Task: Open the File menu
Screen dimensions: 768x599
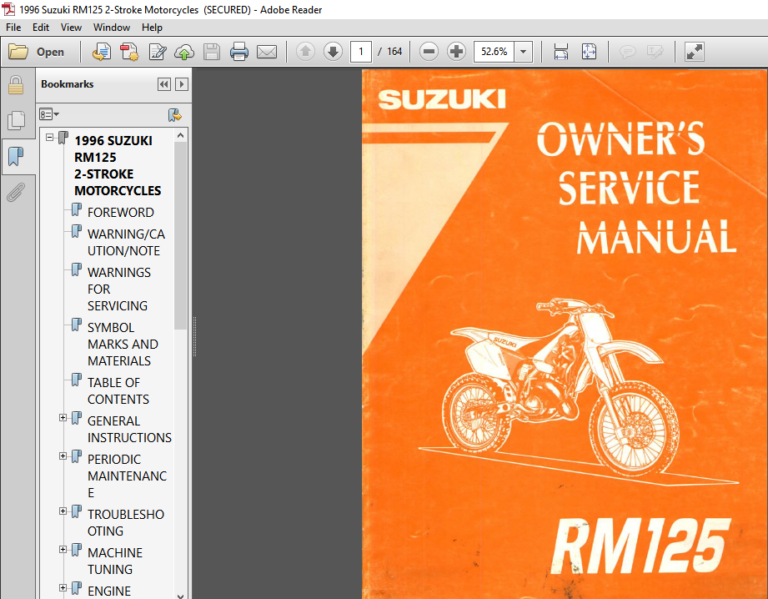Action: click(x=13, y=27)
